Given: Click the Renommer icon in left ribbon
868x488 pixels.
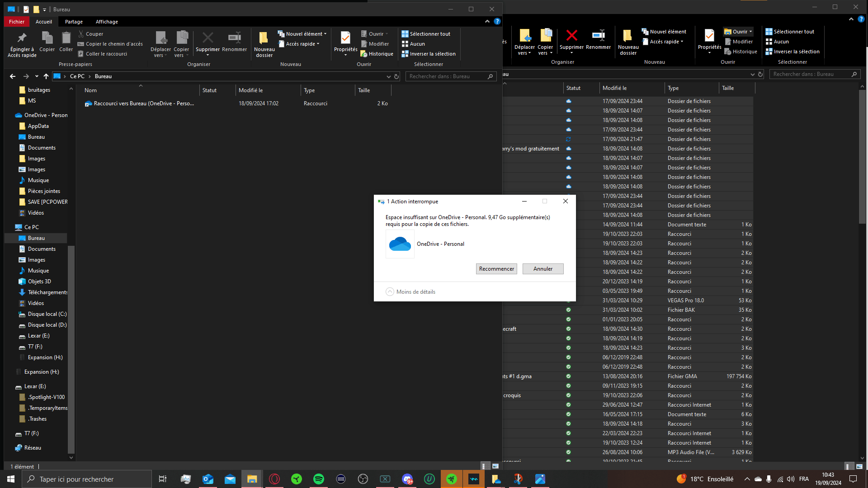Looking at the screenshot, I should pyautogui.click(x=234, y=38).
